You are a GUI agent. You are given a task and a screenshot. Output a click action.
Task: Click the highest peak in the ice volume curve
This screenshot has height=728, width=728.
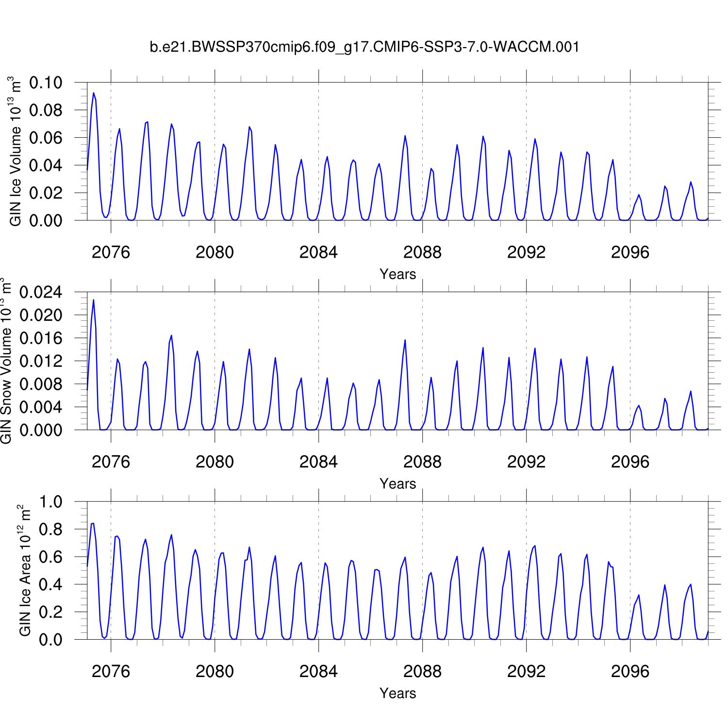[x=94, y=93]
